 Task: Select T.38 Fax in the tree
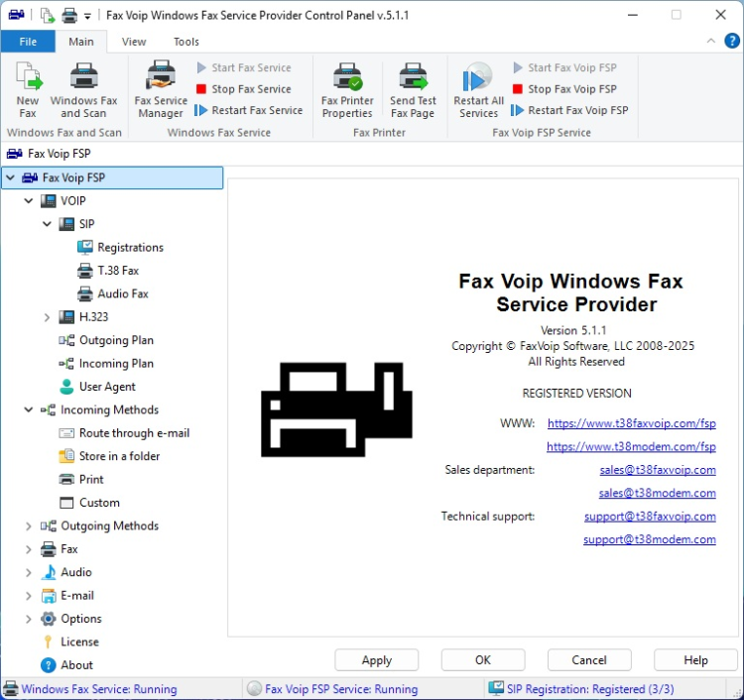117,271
